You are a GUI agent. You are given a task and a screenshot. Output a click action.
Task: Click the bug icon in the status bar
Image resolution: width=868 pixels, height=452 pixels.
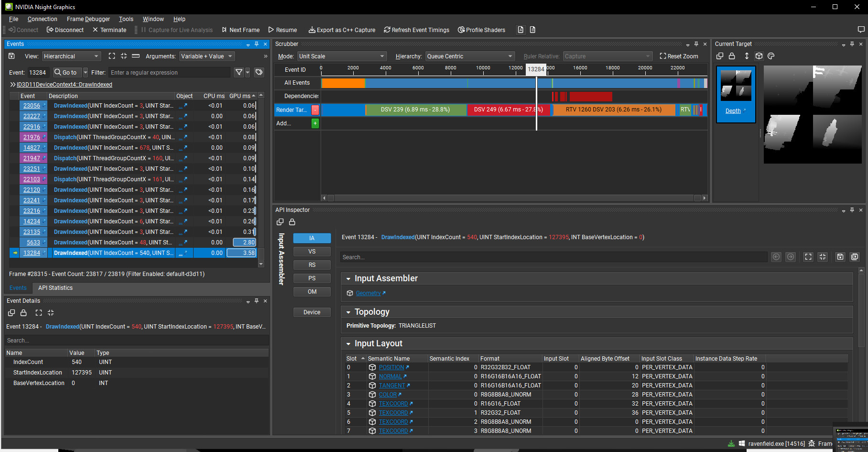point(811,444)
